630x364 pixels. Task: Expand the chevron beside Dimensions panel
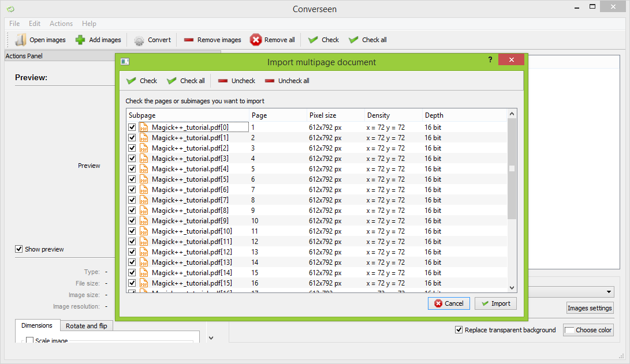(x=211, y=338)
